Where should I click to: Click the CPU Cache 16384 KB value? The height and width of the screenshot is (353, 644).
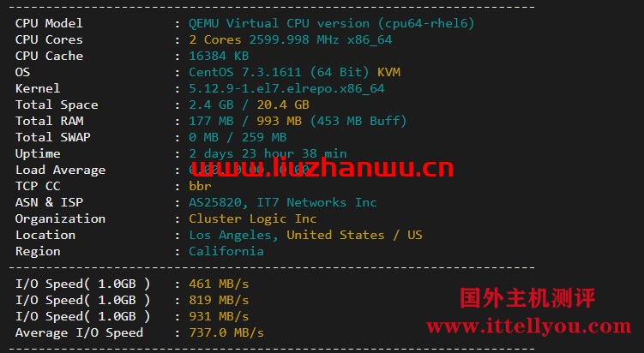[219, 56]
